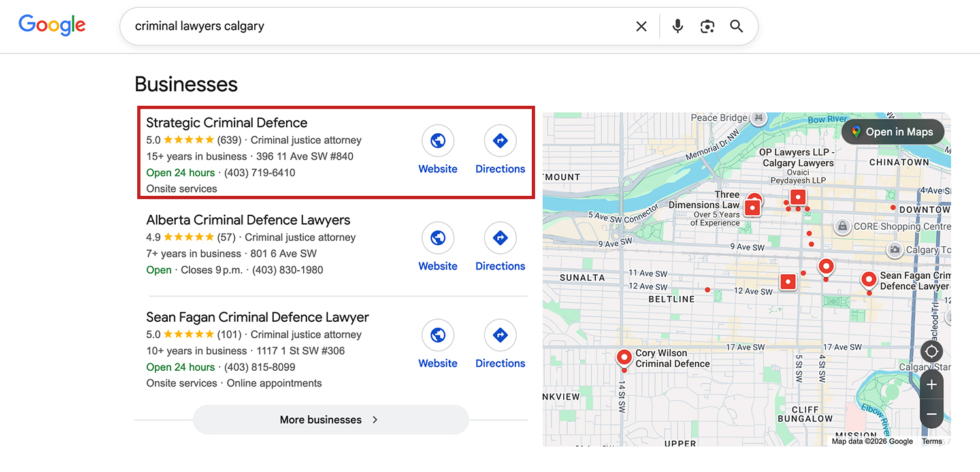Screen dimensions: 980x472
Task: Click the Google logo
Action: pos(52,25)
